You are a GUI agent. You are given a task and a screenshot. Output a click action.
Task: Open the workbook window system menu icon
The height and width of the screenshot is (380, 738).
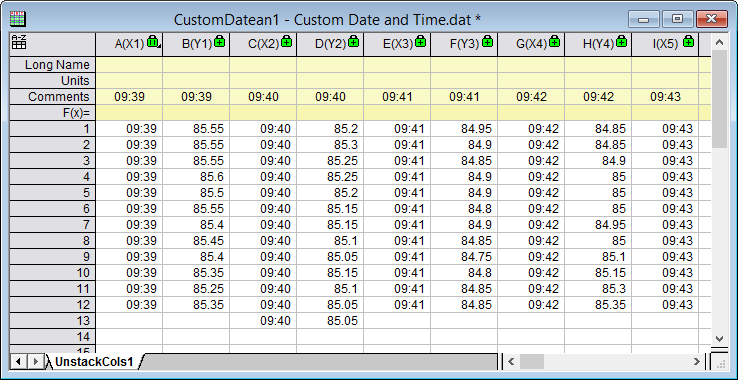[x=18, y=19]
